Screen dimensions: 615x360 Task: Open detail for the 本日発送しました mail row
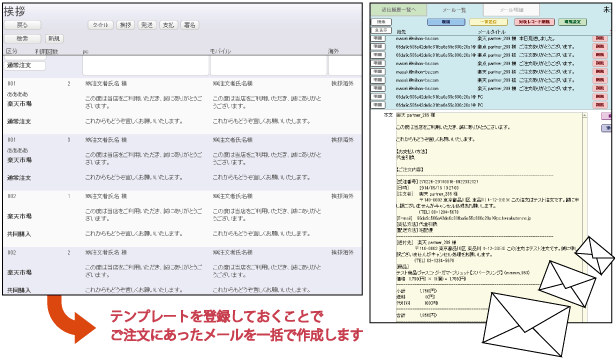click(378, 38)
